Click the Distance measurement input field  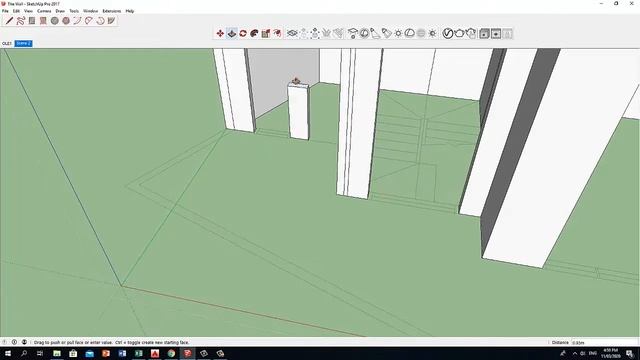[604, 342]
